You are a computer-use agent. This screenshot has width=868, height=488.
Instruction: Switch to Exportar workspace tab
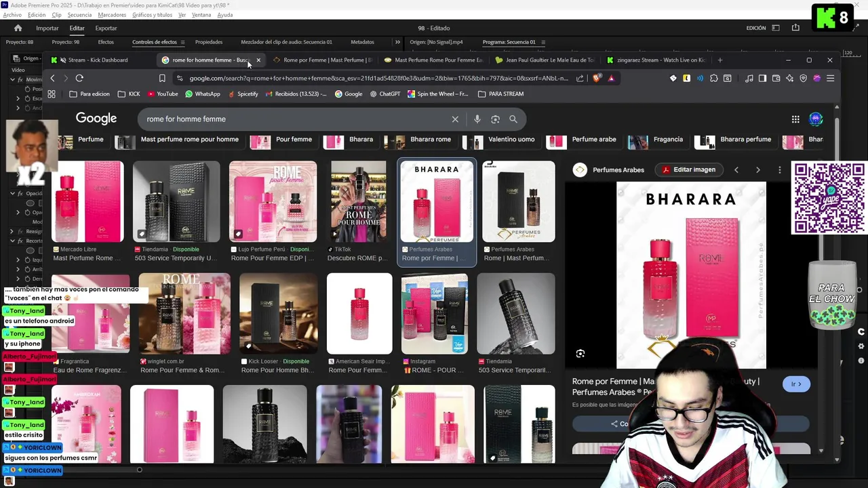[106, 28]
